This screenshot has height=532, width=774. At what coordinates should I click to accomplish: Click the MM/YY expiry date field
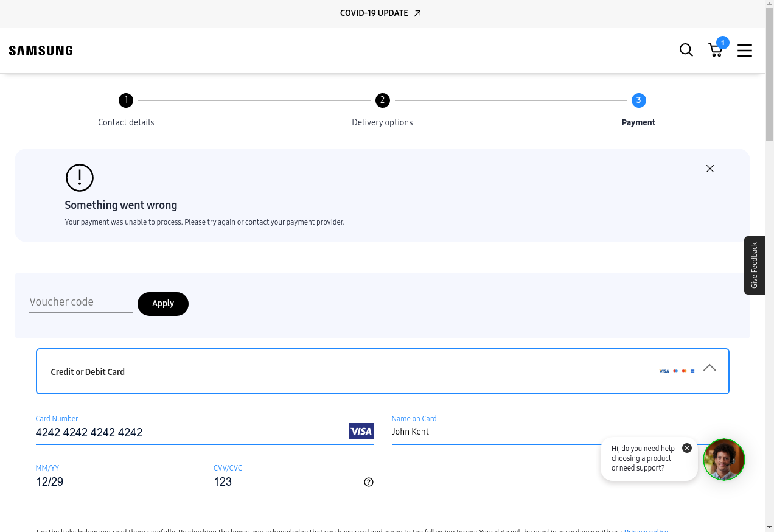(115, 482)
